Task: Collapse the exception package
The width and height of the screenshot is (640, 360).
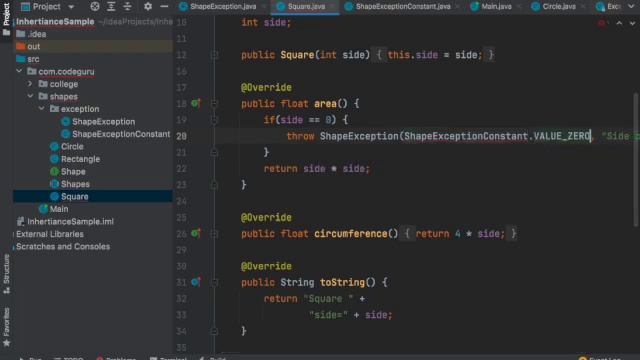Action: (x=42, y=109)
